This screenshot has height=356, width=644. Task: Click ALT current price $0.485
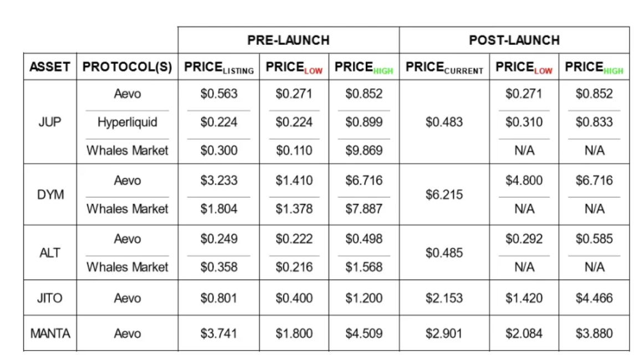pyautogui.click(x=444, y=253)
